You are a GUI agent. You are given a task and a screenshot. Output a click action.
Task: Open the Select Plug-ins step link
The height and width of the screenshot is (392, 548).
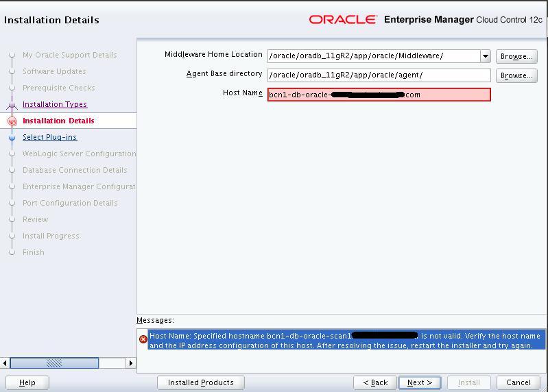49,137
